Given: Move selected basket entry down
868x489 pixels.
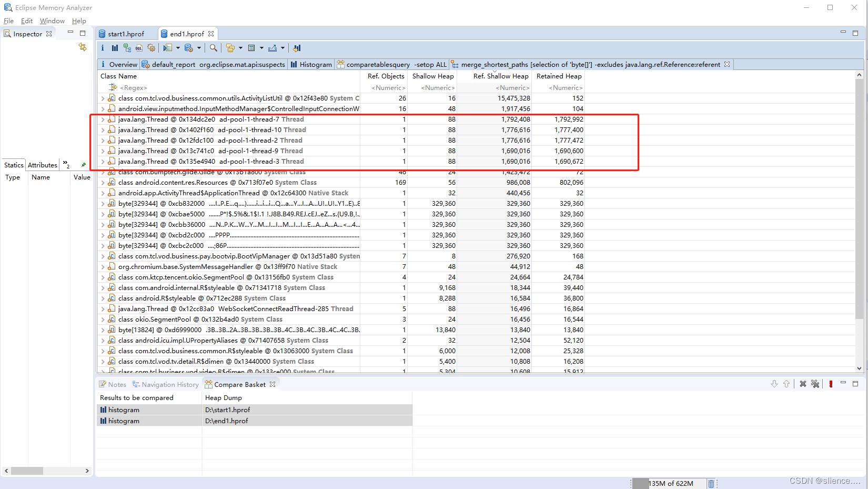Looking at the screenshot, I should (774, 384).
